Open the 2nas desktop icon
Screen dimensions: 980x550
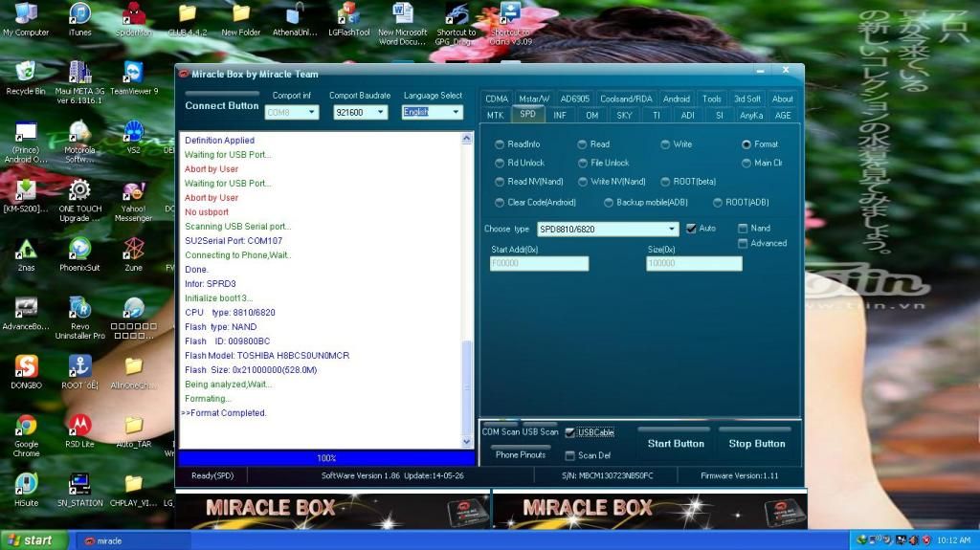[x=26, y=254]
